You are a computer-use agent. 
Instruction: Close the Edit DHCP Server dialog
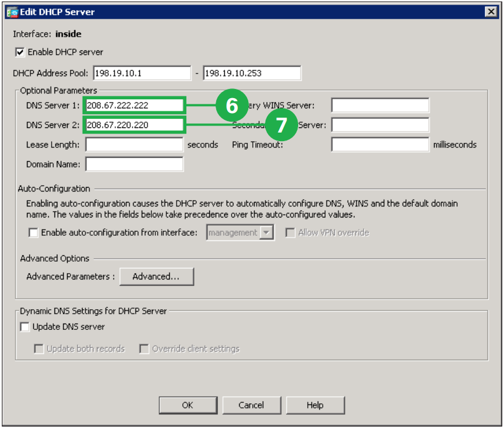(490, 11)
